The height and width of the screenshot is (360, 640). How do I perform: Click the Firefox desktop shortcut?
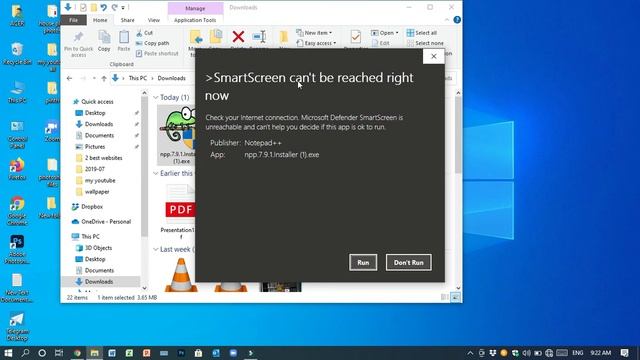[x=17, y=169]
